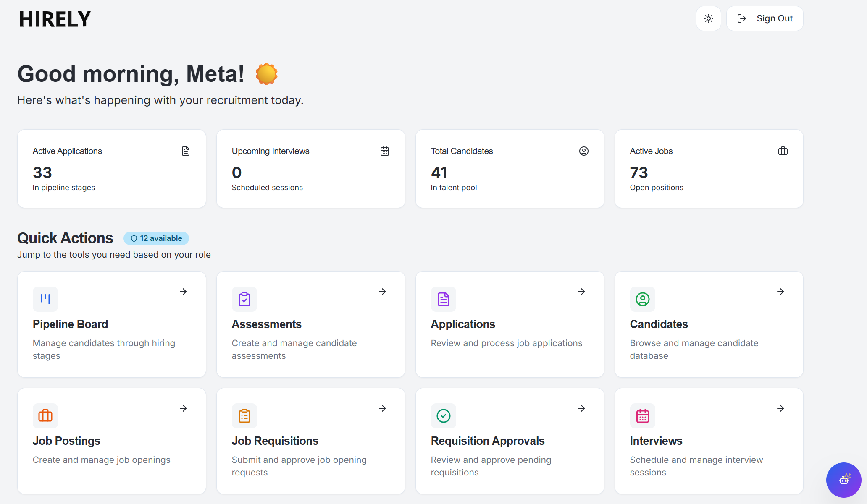Click the Sign Out button
This screenshot has width=867, height=504.
click(765, 18)
